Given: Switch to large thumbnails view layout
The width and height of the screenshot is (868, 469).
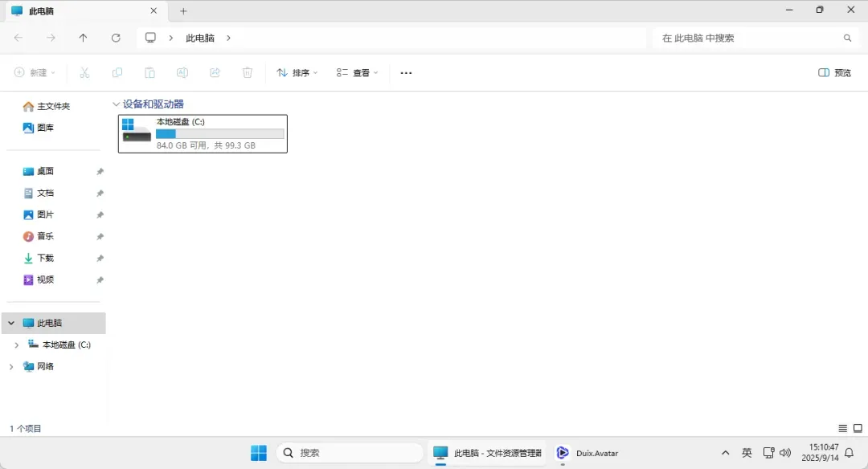Looking at the screenshot, I should [x=858, y=429].
